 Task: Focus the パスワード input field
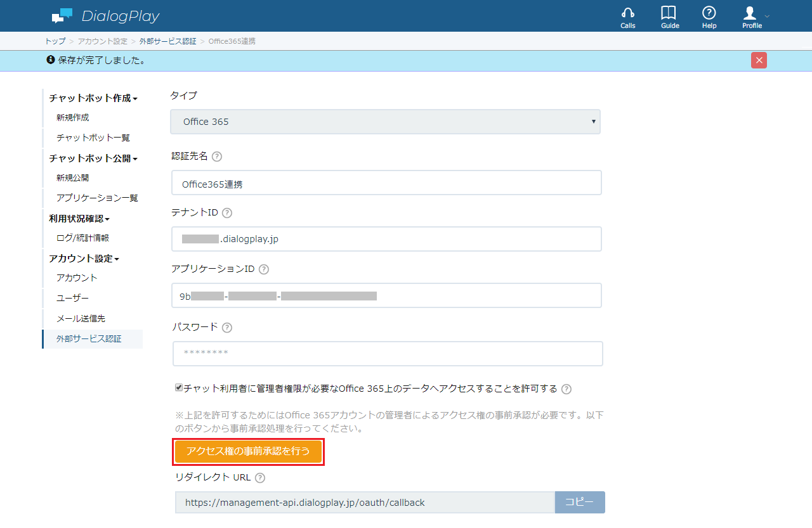[388, 354]
